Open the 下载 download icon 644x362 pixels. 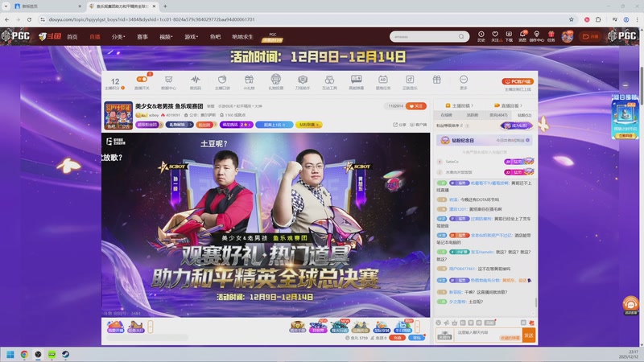pos(509,36)
